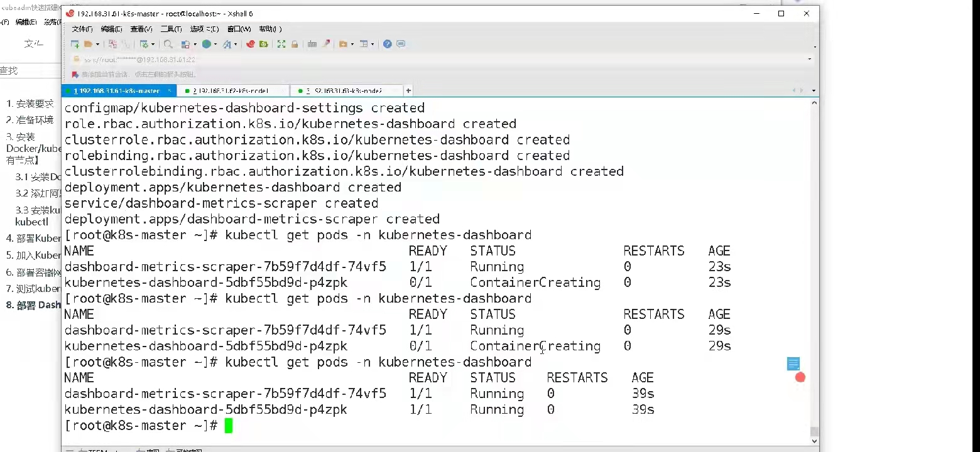Expand the properties gear dropdown arrow
The height and width of the screenshot is (452, 980).
[x=153, y=44]
